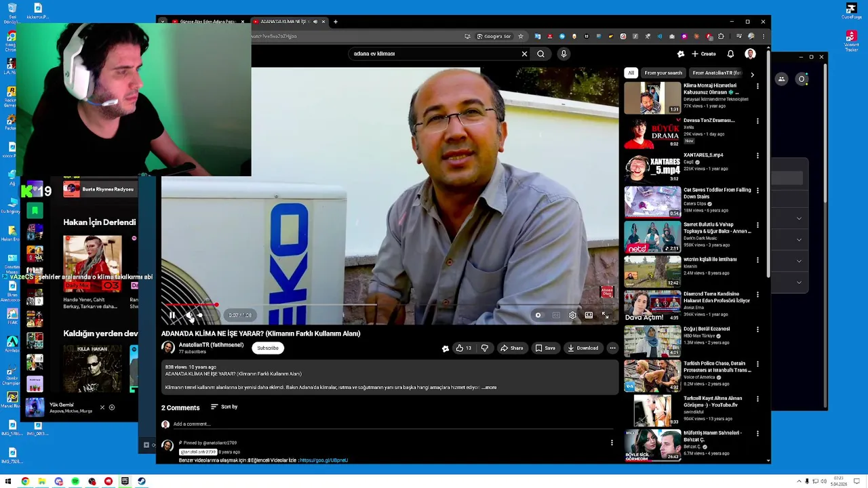
Task: Click the 'Google'a Sor' lens button
Action: (x=494, y=37)
